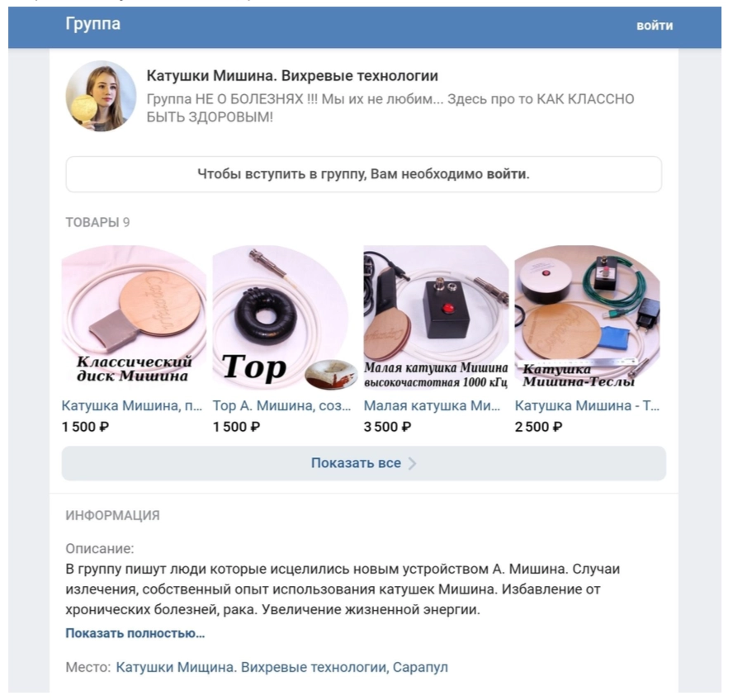Click the Группа header title

coord(92,25)
